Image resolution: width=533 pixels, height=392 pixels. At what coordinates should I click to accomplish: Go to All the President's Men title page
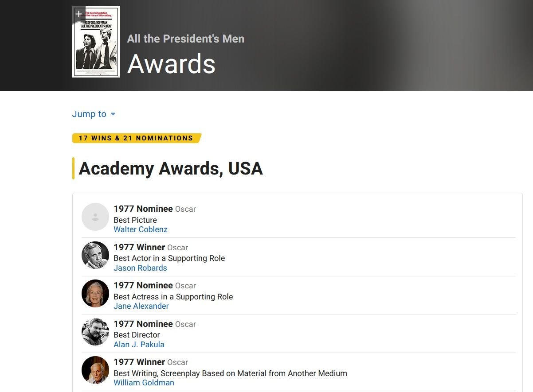[x=185, y=39]
